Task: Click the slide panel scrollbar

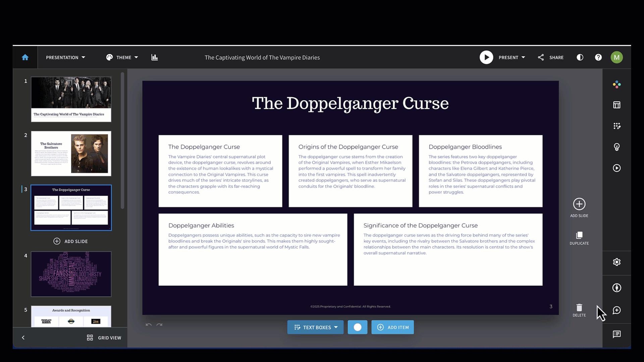Action: (x=122, y=141)
